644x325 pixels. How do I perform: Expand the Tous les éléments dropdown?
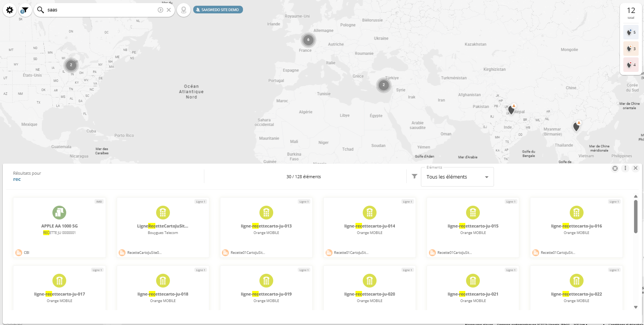457,177
